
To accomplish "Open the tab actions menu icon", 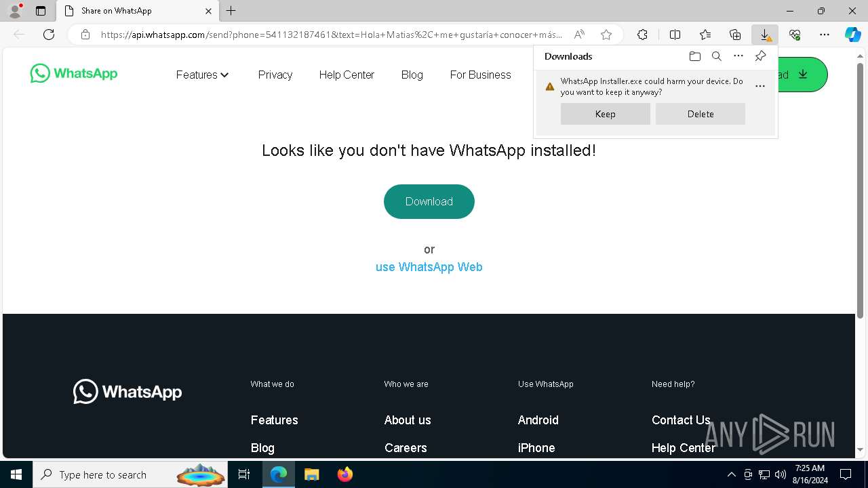I will [41, 11].
